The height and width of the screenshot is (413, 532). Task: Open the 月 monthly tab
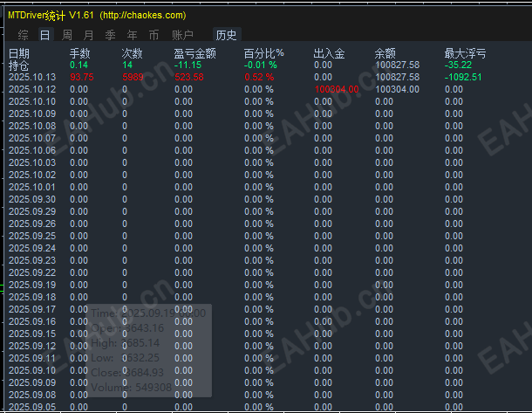pos(89,35)
